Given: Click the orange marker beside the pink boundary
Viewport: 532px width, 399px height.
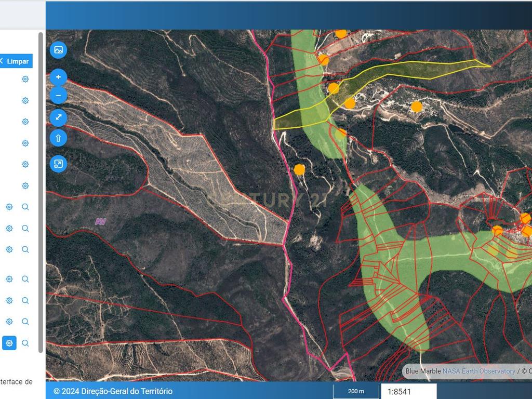Looking at the screenshot, I should tap(299, 170).
